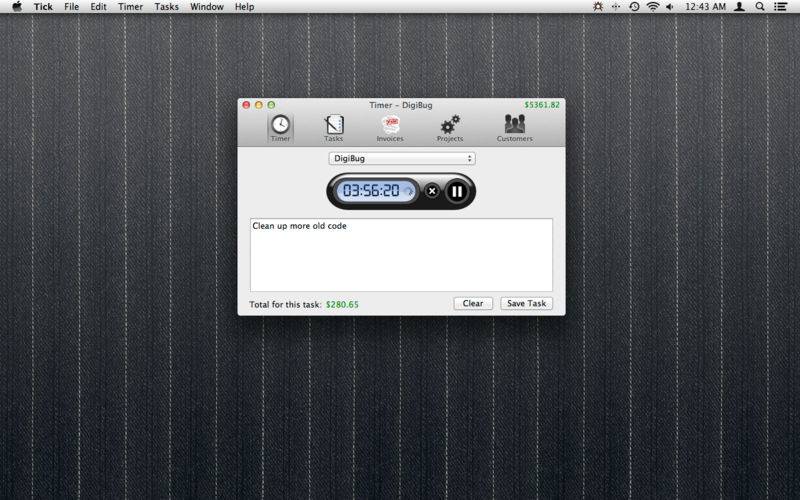Open the Tasks menu in menu bar
The width and height of the screenshot is (800, 500).
[167, 7]
